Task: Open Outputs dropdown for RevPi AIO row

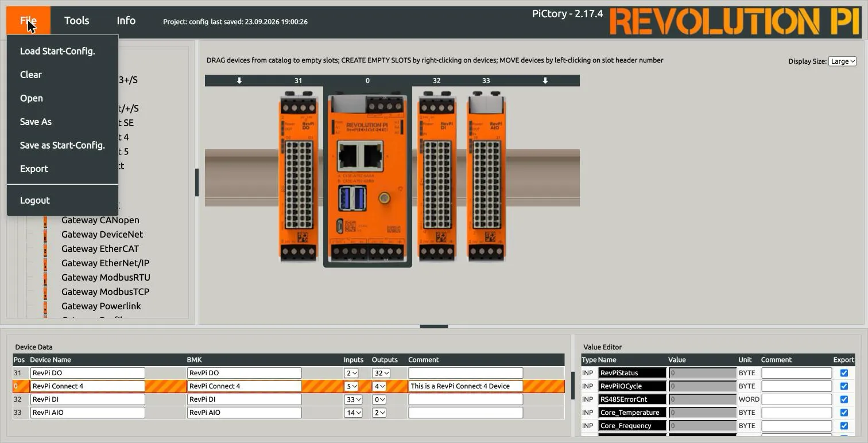Action: (379, 413)
